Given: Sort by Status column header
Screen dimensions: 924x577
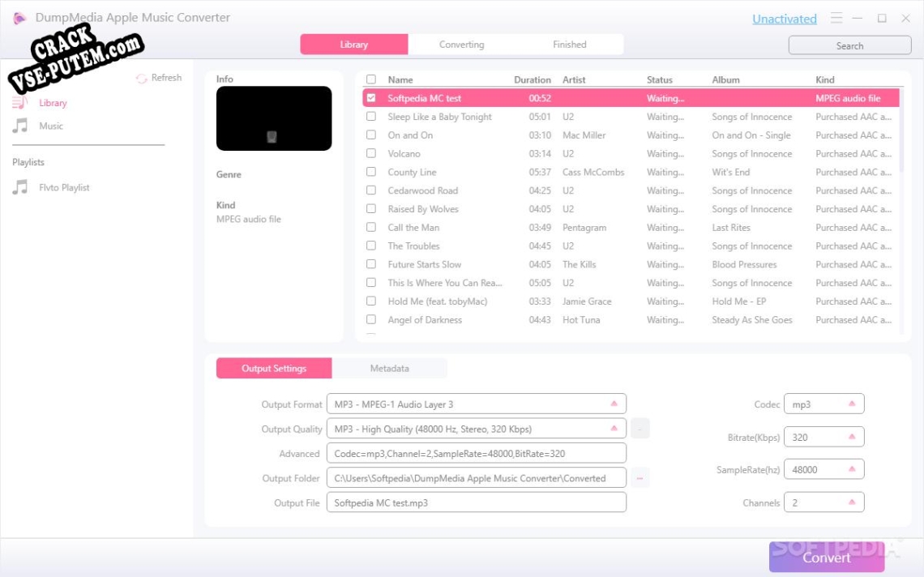Looking at the screenshot, I should [660, 79].
